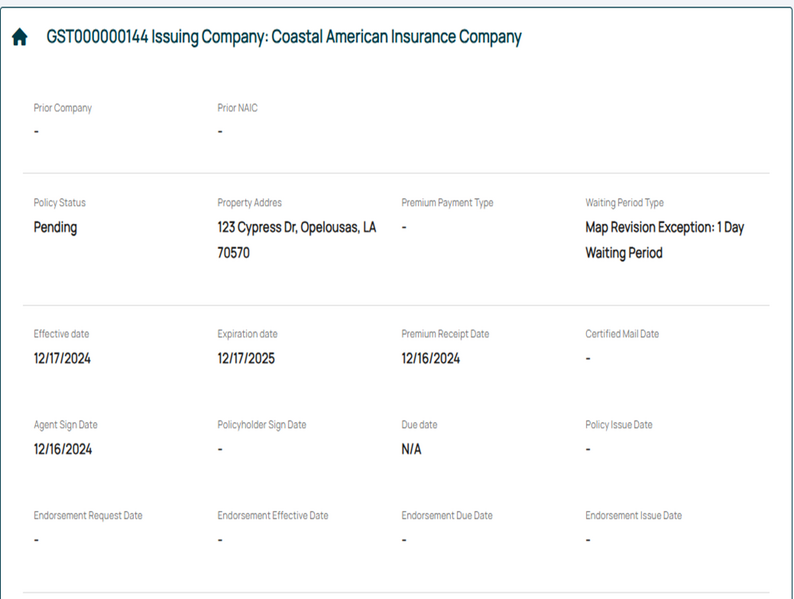
Task: Click the Policy Issue Date label
Action: [618, 425]
